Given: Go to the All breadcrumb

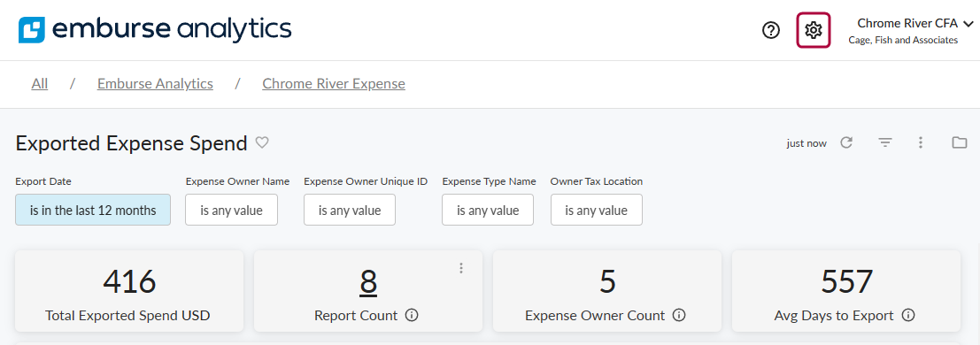Looking at the screenshot, I should point(39,84).
